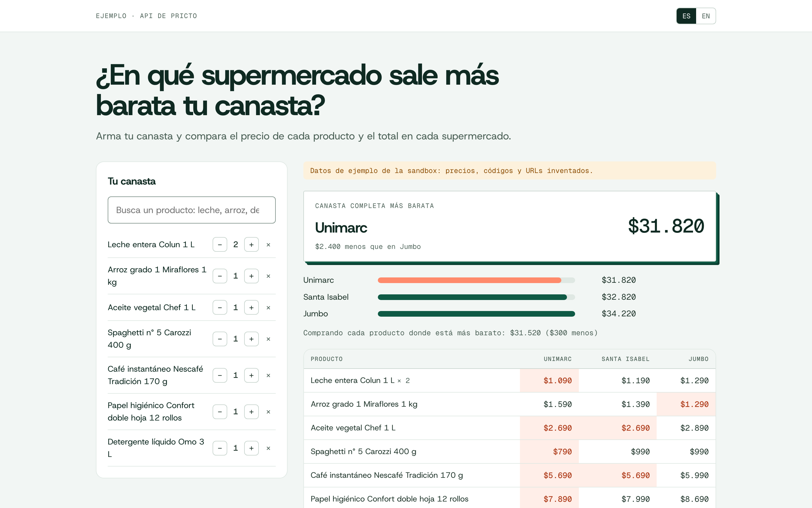Decrease quantity of Arroz grado 1 Miraflores
The height and width of the screenshot is (508, 812).
(220, 276)
